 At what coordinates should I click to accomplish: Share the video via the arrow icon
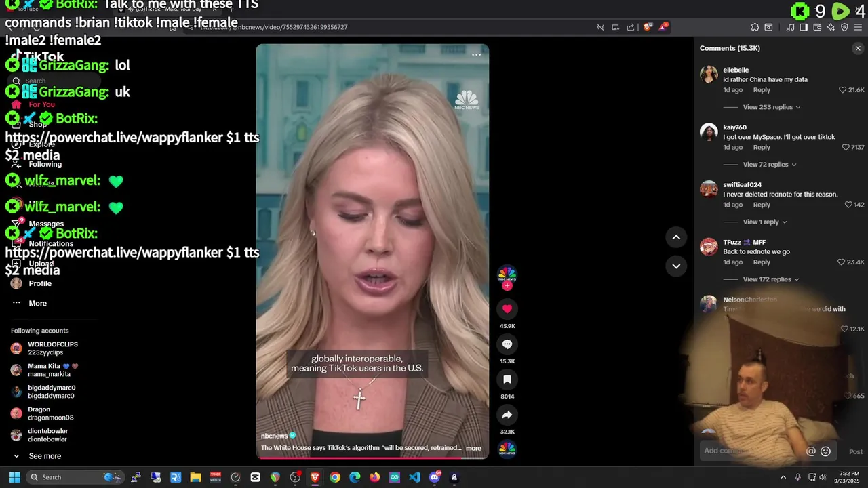(507, 415)
